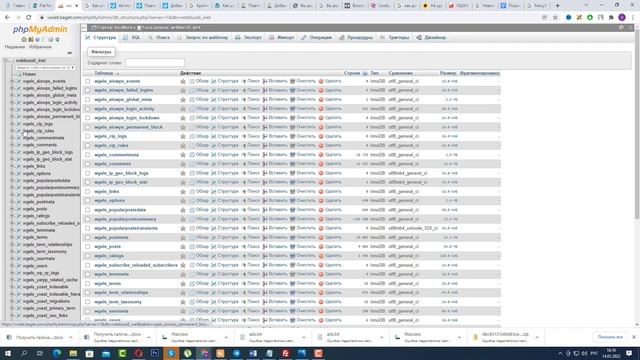Reload the browser page

click(x=29, y=18)
